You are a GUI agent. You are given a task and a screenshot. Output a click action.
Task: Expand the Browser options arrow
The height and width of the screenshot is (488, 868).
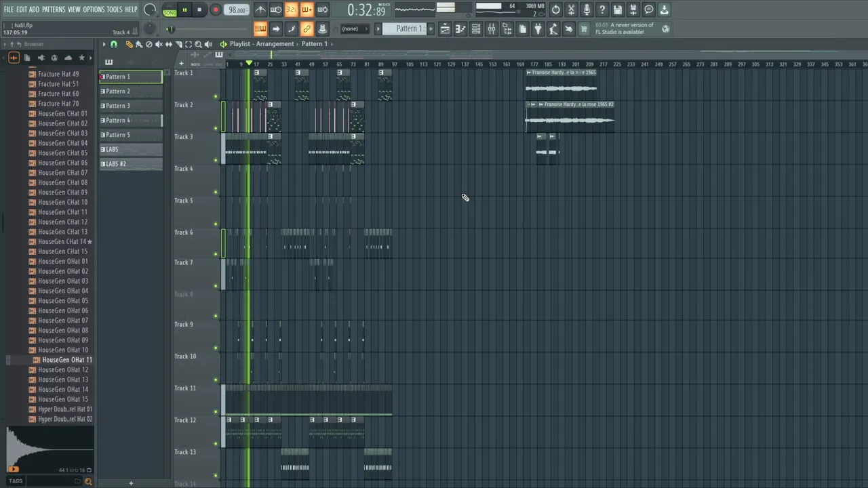coord(5,44)
